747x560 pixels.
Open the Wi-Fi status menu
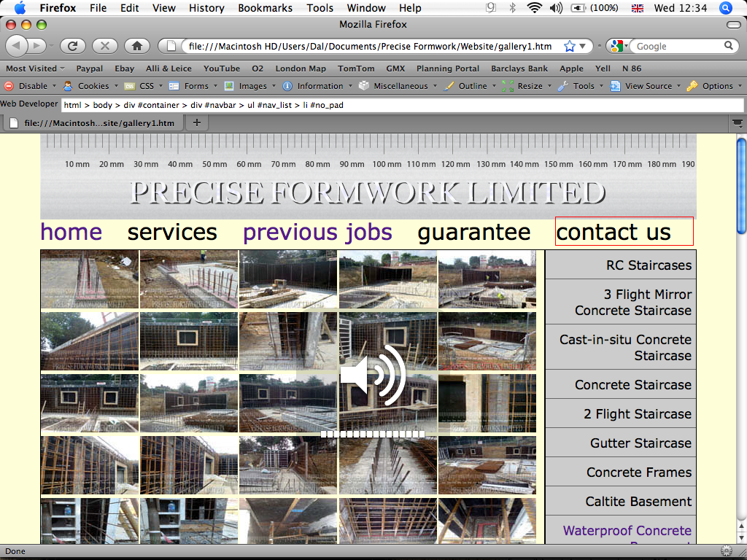pos(535,8)
